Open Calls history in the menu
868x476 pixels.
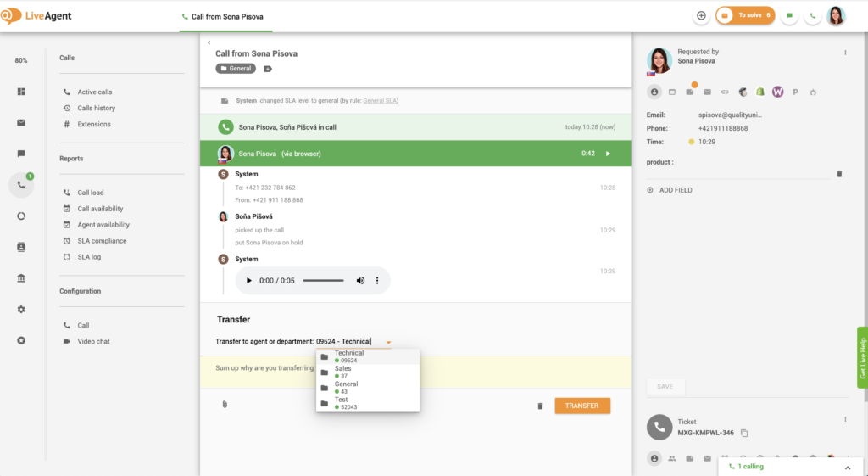coord(96,108)
